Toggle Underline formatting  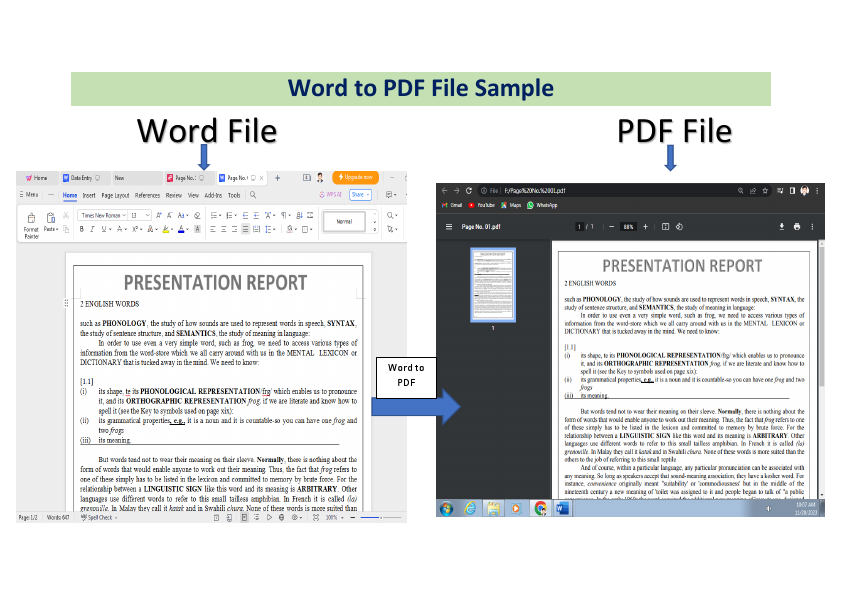point(101,229)
